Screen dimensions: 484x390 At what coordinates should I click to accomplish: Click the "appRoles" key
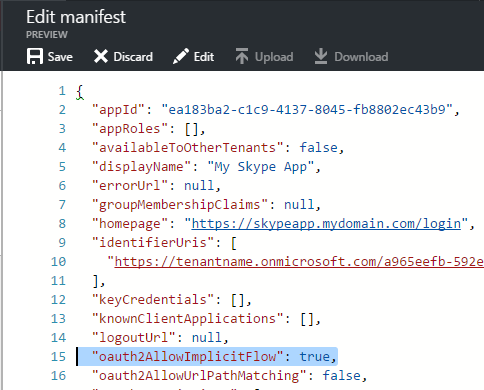[x=130, y=129]
